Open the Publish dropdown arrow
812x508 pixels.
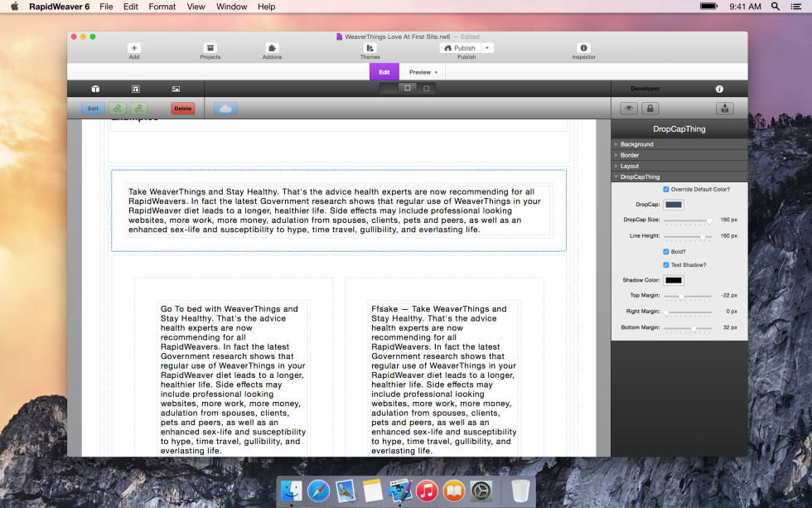pos(487,48)
